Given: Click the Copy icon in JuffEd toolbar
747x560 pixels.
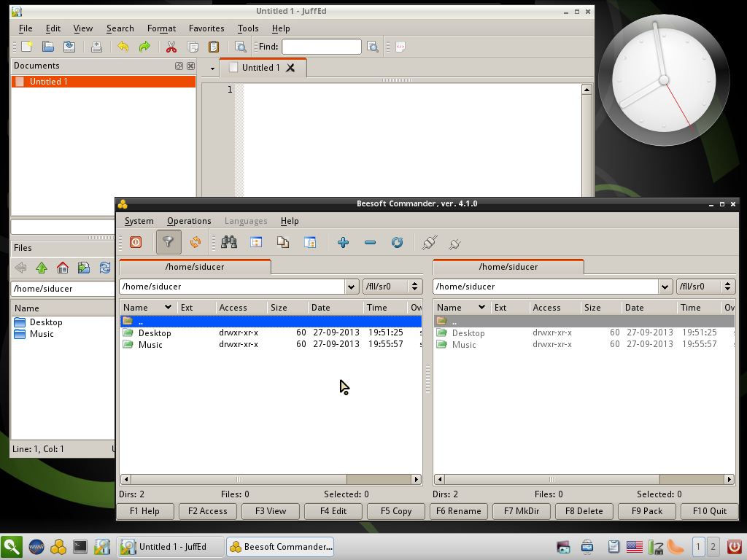Looking at the screenshot, I should click(x=193, y=46).
